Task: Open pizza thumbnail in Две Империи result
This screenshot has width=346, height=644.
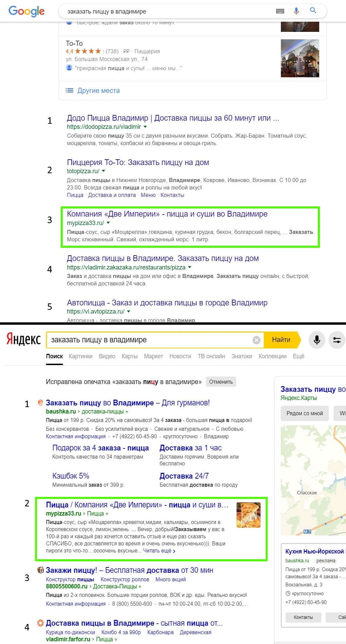Action: (248, 515)
